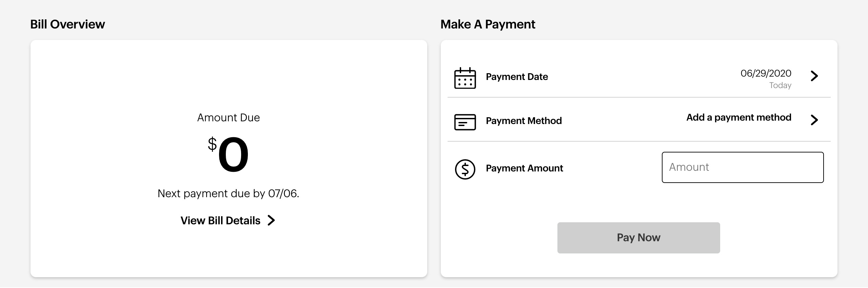This screenshot has width=868, height=288.
Task: Select the Add a payment method link
Action: 738,118
